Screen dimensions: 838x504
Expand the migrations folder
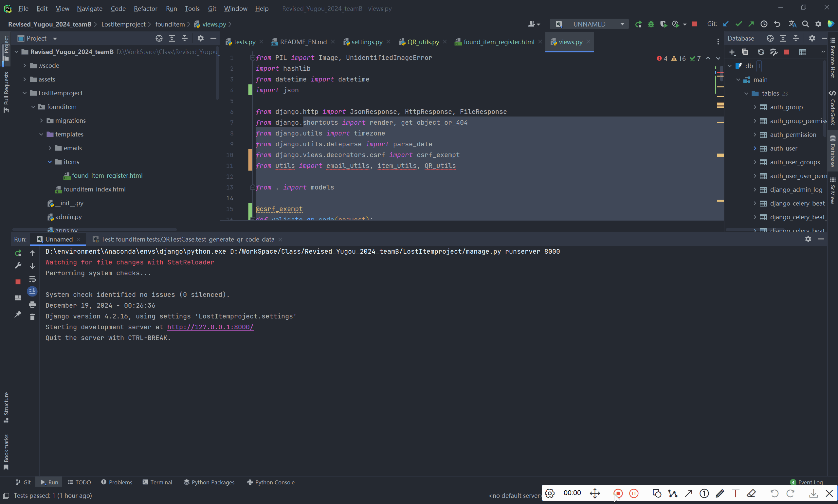(x=41, y=120)
